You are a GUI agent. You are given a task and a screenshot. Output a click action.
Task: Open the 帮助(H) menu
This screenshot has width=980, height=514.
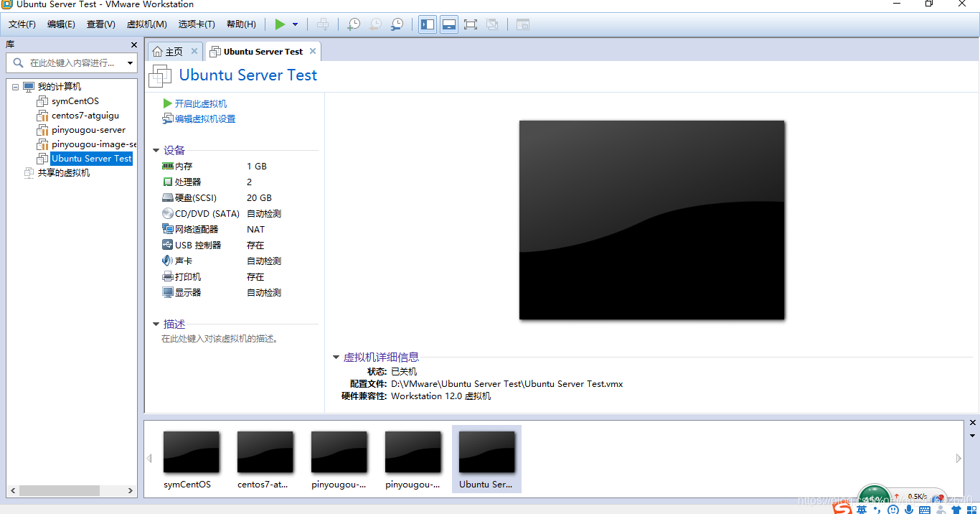(241, 24)
